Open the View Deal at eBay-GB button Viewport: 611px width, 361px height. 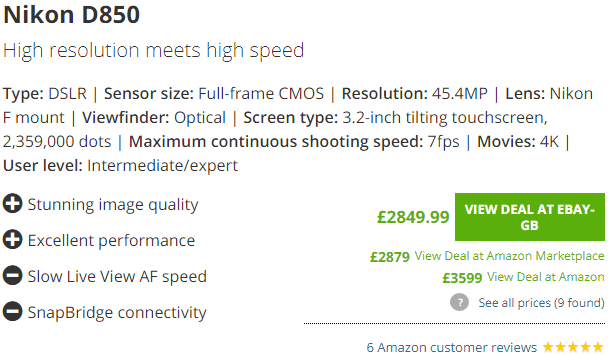[530, 217]
